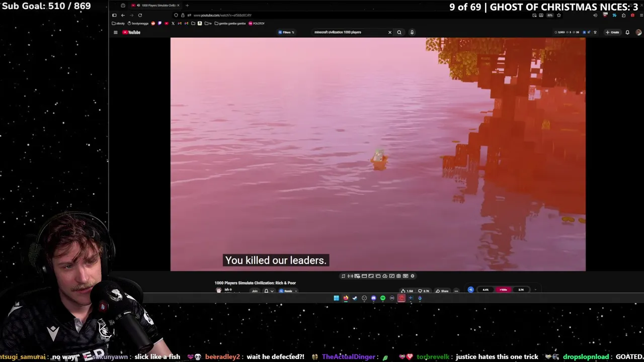Click the screenshot camera icon in video toolbar

coord(398,276)
